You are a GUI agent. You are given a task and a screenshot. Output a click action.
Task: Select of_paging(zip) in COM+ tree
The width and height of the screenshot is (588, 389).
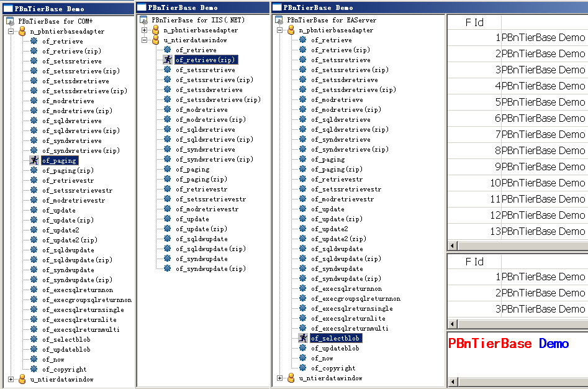coord(68,170)
